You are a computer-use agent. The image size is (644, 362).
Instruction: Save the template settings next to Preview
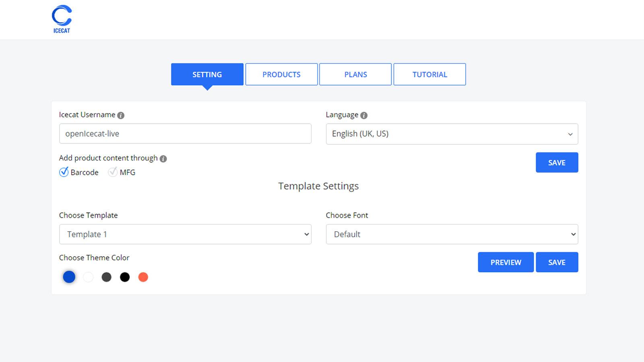coord(557,262)
